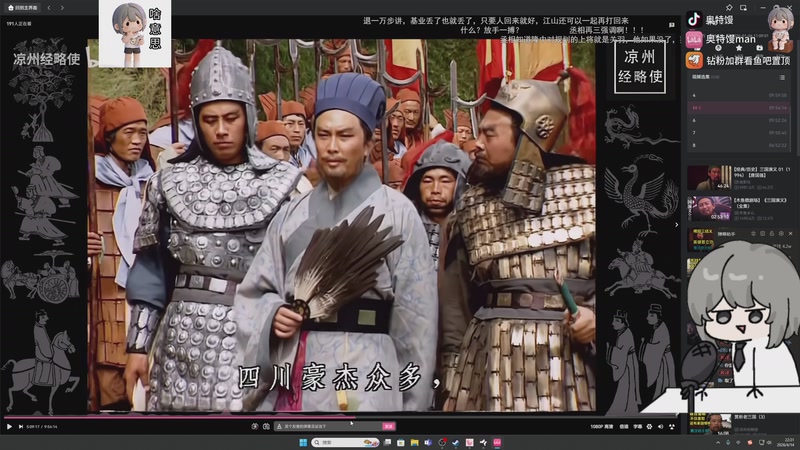This screenshot has width=800, height=450.
Task: Open episode list view options icon
Action: [x=782, y=78]
